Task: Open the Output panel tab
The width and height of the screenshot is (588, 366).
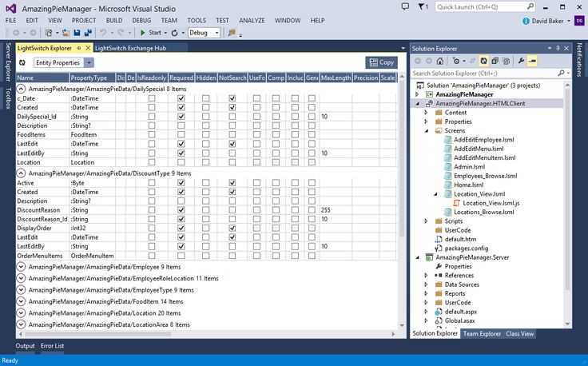Action: (x=25, y=346)
